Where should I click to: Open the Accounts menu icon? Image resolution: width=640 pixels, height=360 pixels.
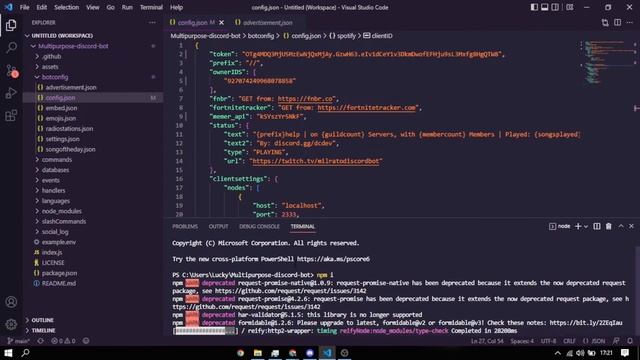[11, 302]
